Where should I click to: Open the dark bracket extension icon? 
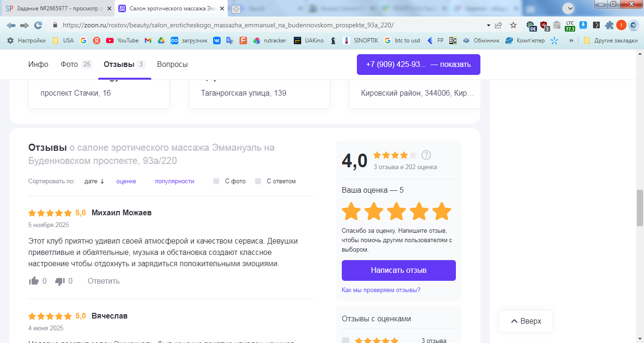pyautogui.click(x=596, y=25)
